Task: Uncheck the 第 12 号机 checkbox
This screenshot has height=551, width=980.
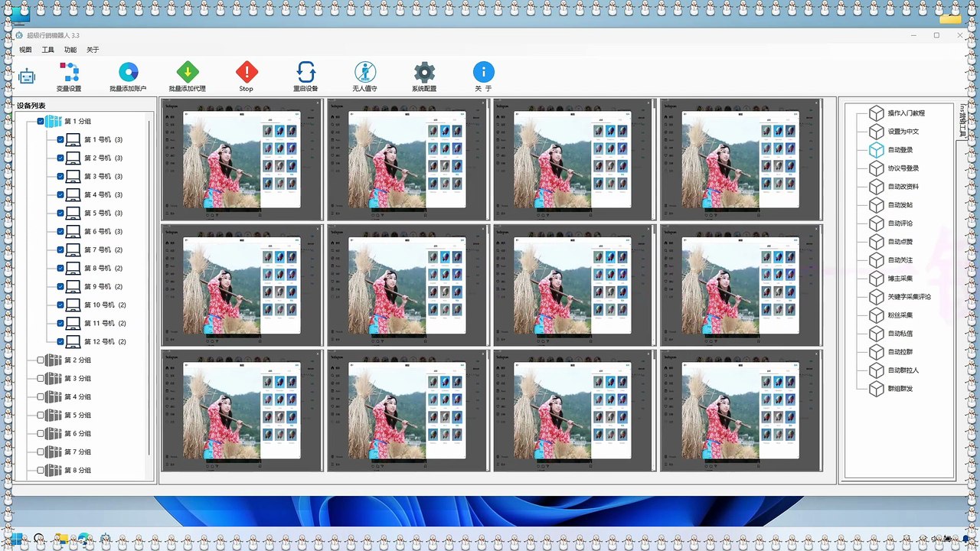Action: pos(60,342)
